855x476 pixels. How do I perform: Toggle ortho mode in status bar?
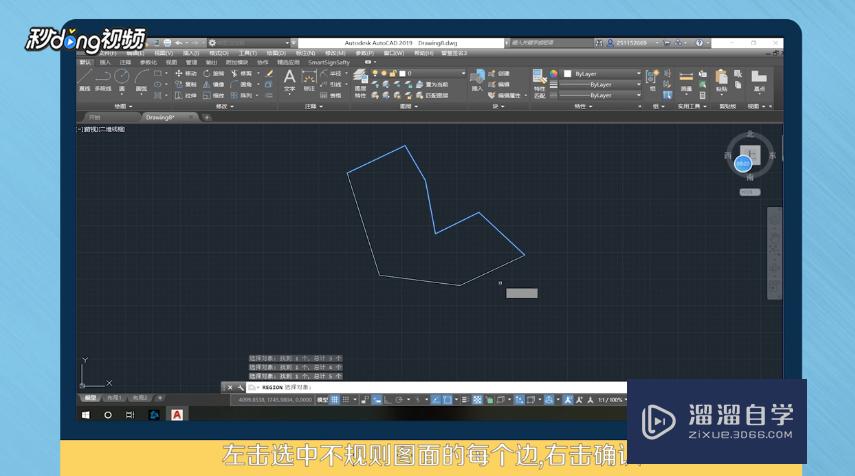click(x=388, y=400)
